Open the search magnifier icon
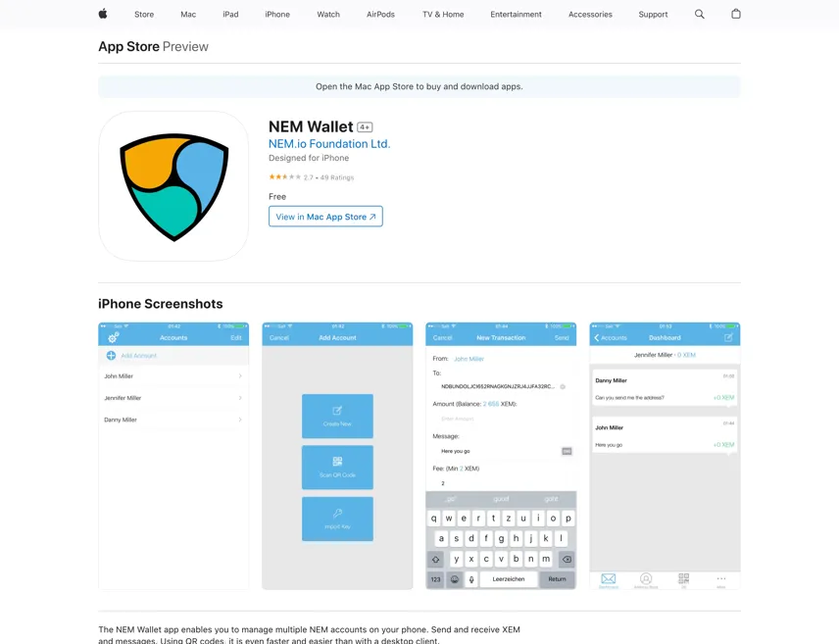The image size is (839, 644). [700, 15]
